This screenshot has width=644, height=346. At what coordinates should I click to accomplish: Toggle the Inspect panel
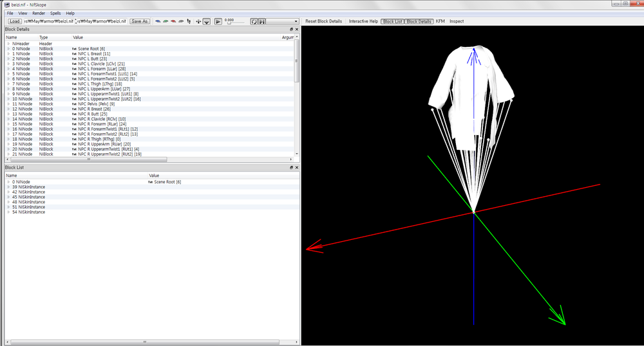pos(457,21)
